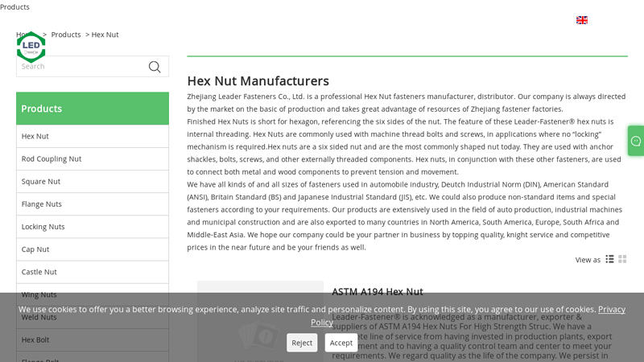Open Flange Nuts category
The image size is (644, 362).
tap(93, 204)
